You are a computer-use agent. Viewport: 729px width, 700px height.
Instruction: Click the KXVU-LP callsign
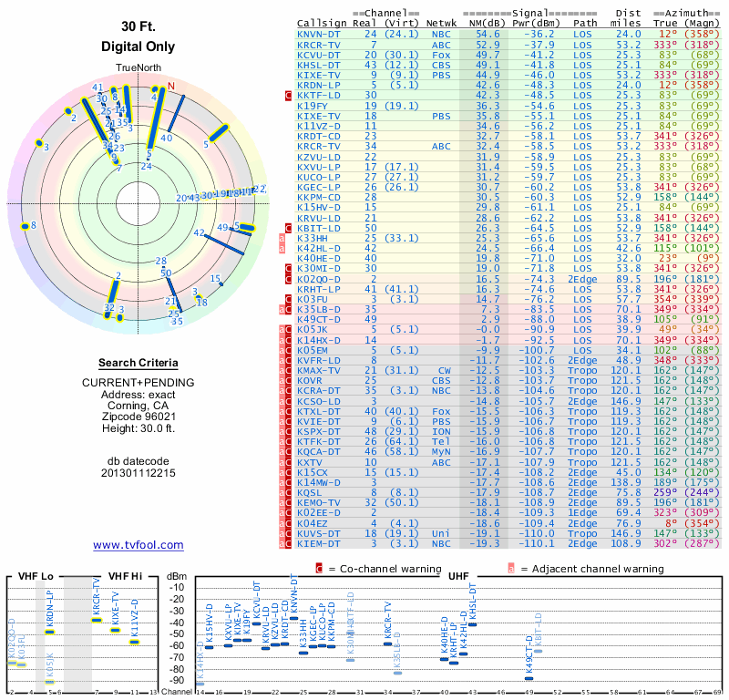[x=318, y=167]
